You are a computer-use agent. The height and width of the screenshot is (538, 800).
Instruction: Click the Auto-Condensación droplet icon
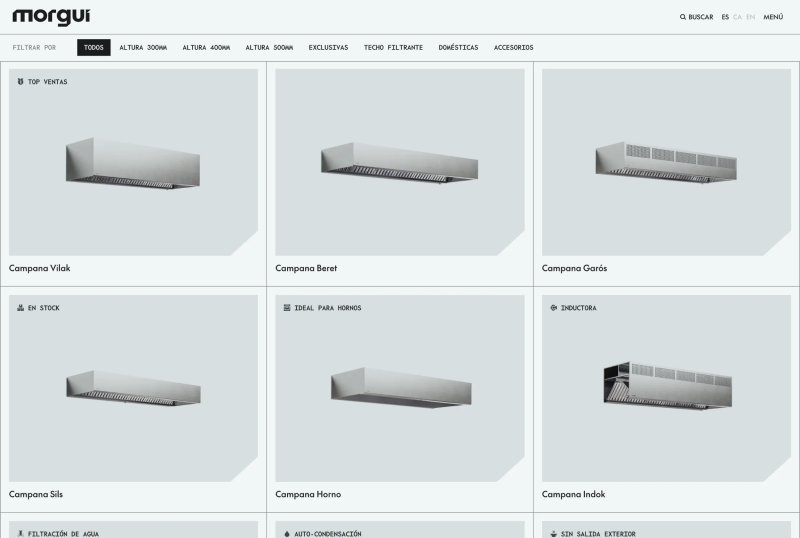(x=287, y=533)
